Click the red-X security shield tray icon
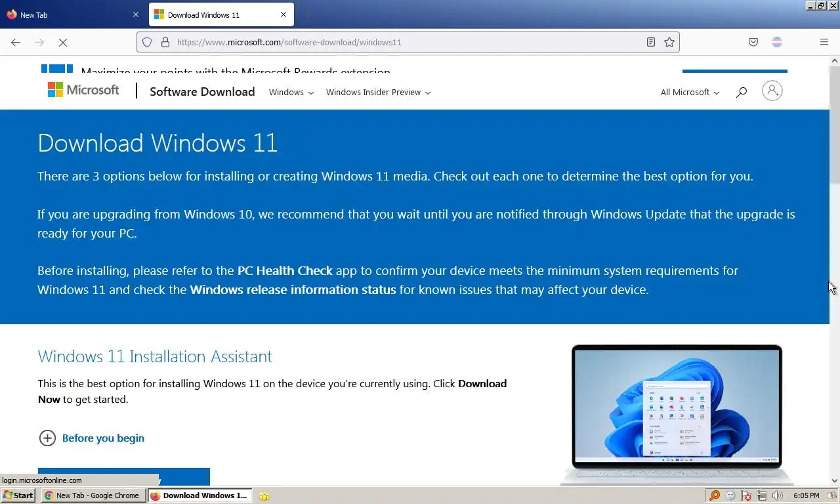Screen dimensions: 840x504 [746, 495]
